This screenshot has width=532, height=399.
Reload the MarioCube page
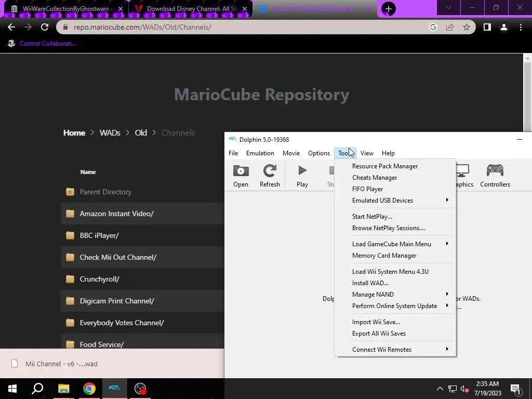45,27
